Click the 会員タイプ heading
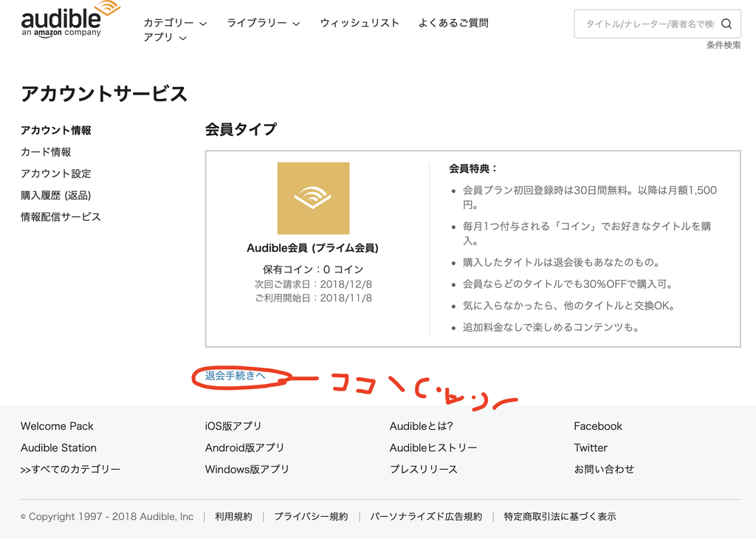 [241, 129]
